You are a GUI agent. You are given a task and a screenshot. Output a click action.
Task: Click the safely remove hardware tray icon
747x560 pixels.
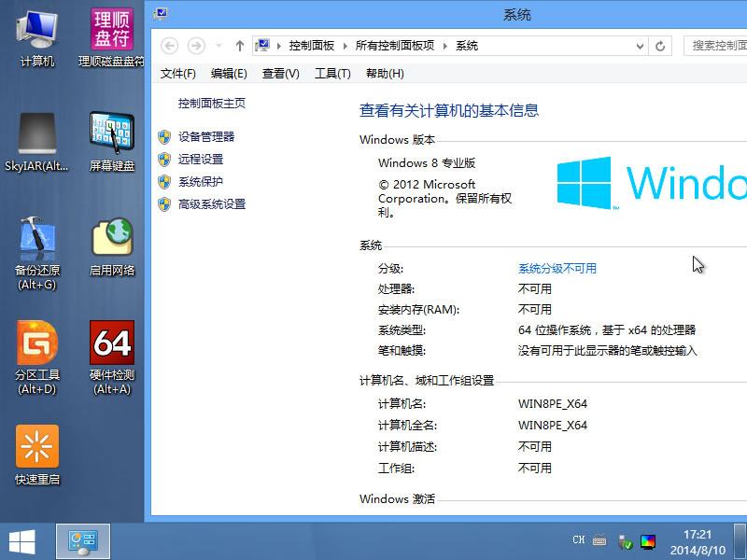625,541
